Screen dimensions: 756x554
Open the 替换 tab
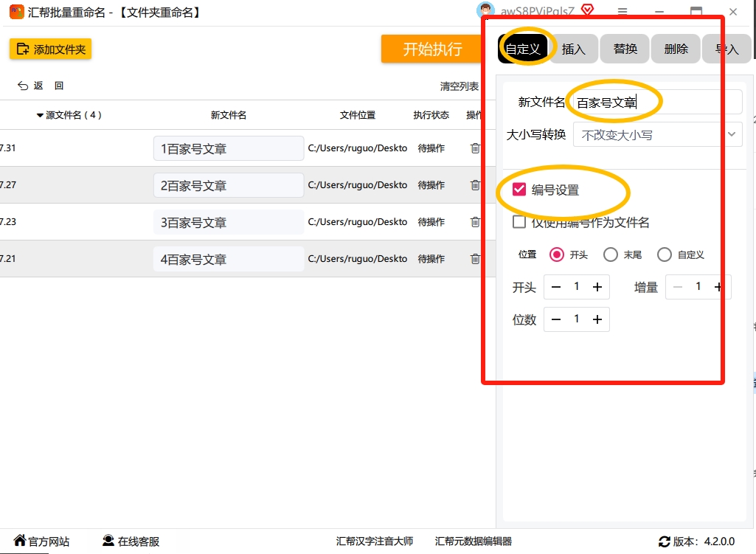pyautogui.click(x=625, y=49)
